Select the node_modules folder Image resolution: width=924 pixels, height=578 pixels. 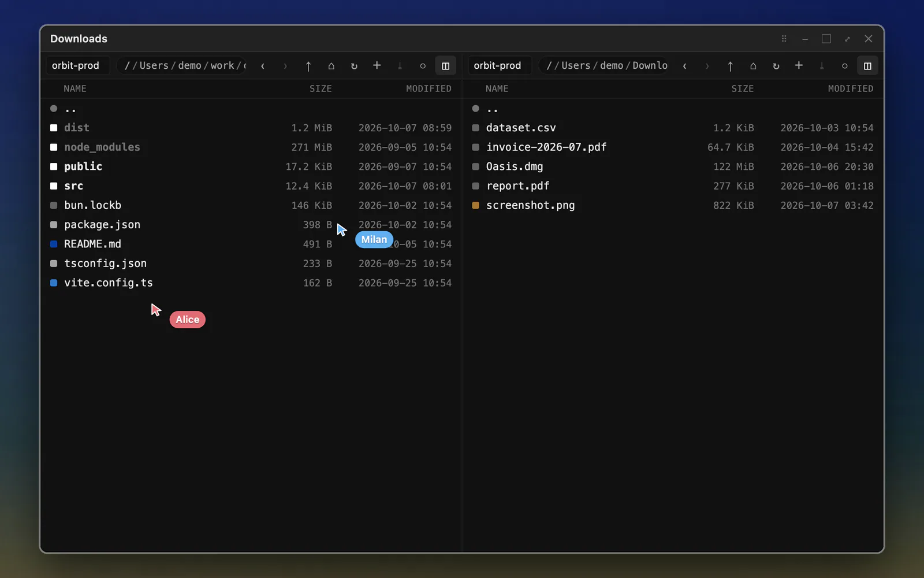251,147
